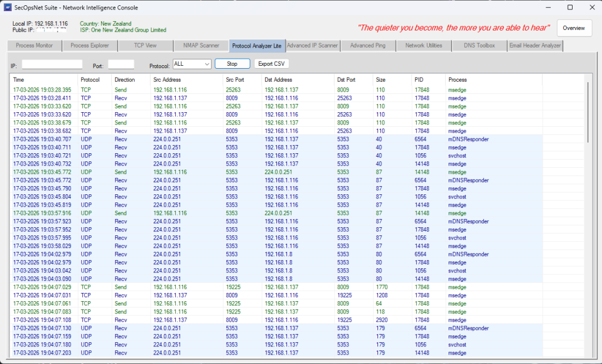This screenshot has height=364, width=602.
Task: Open the Overview button at top right
Action: [574, 28]
